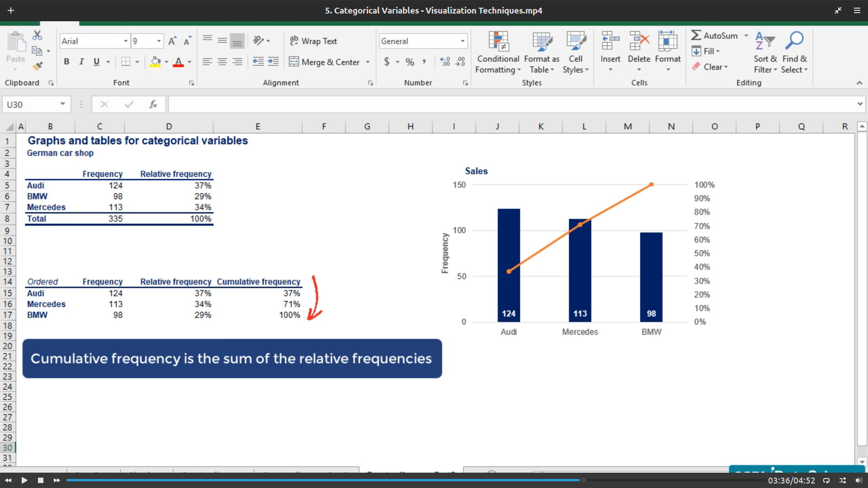Screen dimensions: 868x488
Task: Click the Increase Indent icon
Action: (x=273, y=62)
